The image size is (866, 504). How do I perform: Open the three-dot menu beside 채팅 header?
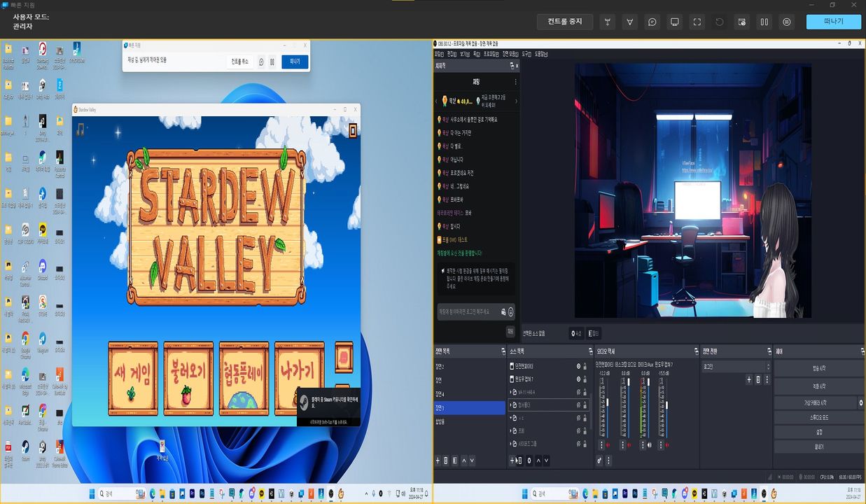point(516,82)
